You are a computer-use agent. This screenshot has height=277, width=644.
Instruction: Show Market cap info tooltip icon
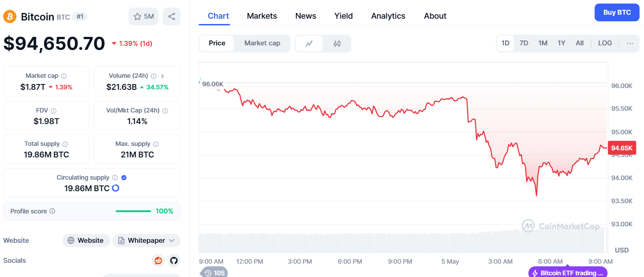(64, 76)
